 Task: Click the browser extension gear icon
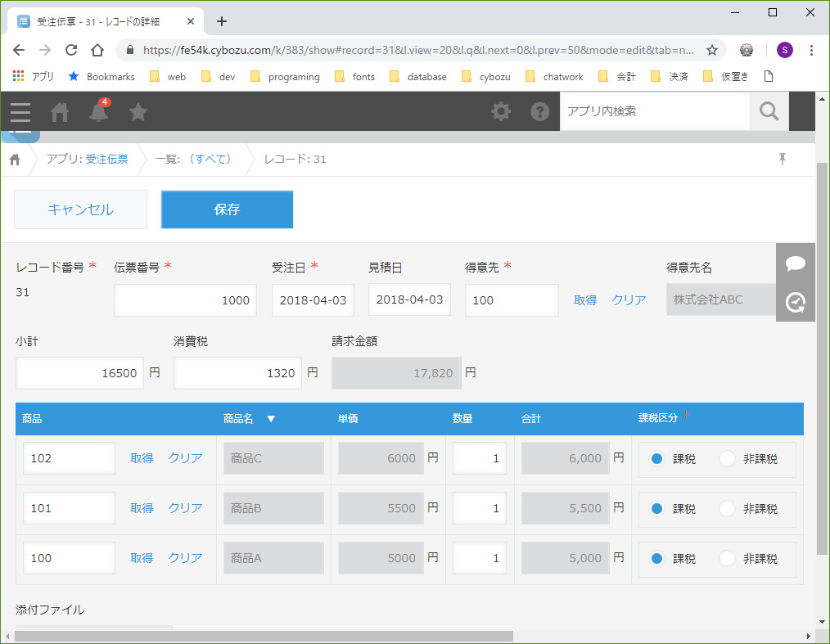pos(747,50)
